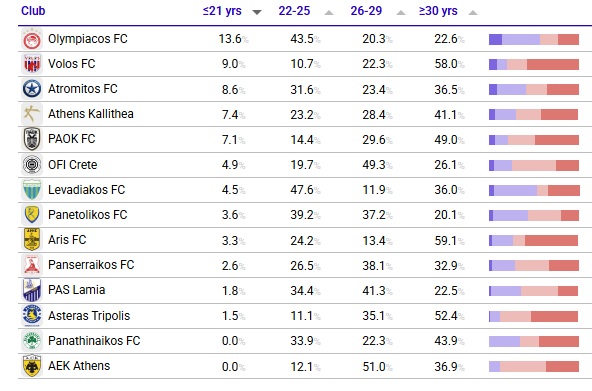Click the Volos FC club crest
Viewport: 592px width, 391px height.
click(32, 64)
